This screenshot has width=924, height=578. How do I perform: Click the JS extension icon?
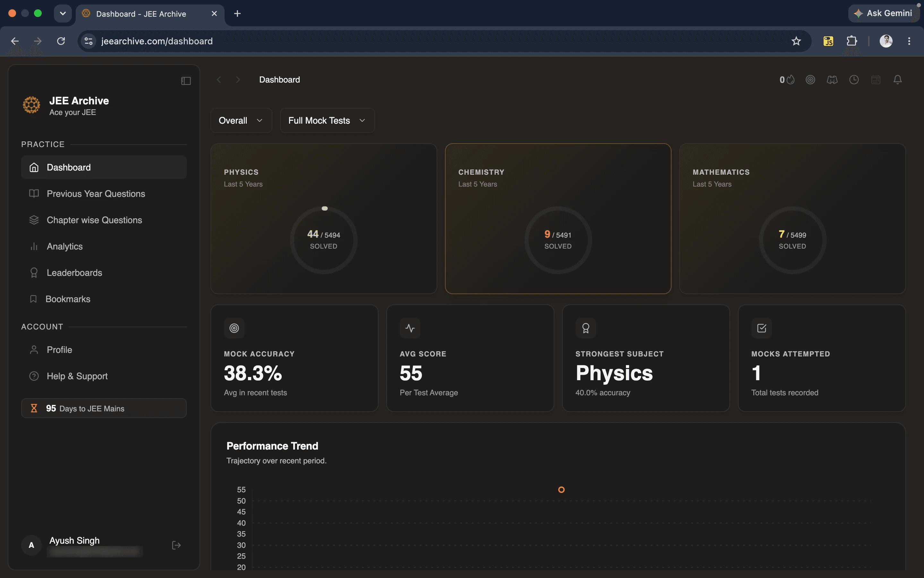click(x=828, y=41)
